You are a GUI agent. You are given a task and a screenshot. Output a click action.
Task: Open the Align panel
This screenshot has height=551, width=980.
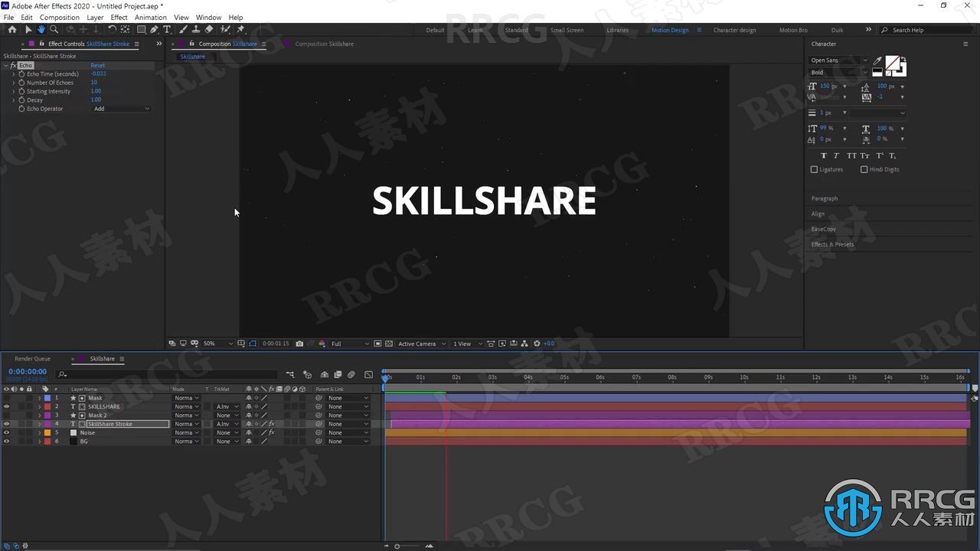pyautogui.click(x=818, y=214)
